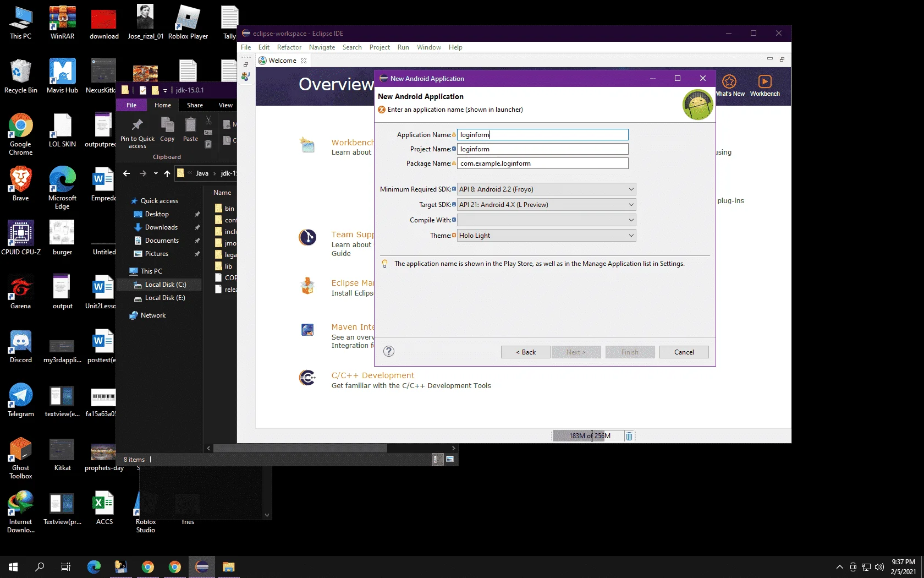Viewport: 924px width, 578px height.
Task: Open the Discord desktop icon
Action: [x=20, y=341]
